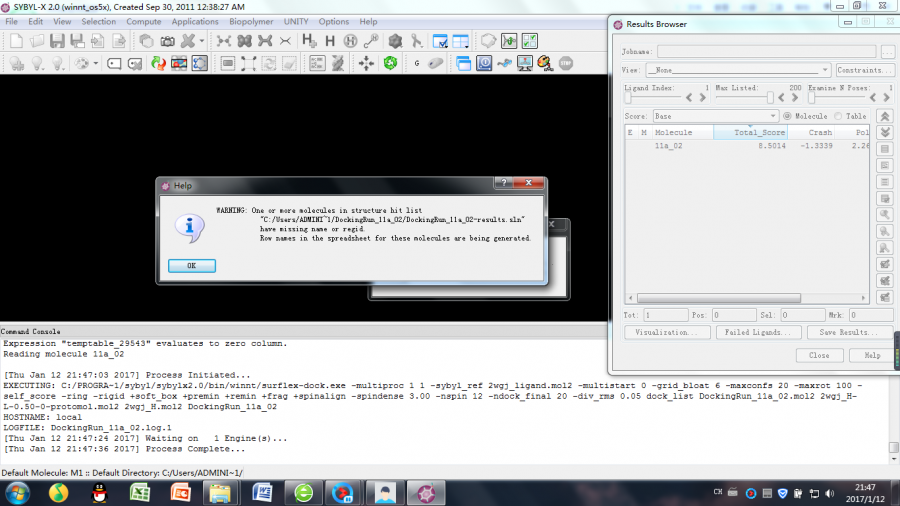
Task: Click the green recycle refresh icon
Action: click(x=390, y=63)
